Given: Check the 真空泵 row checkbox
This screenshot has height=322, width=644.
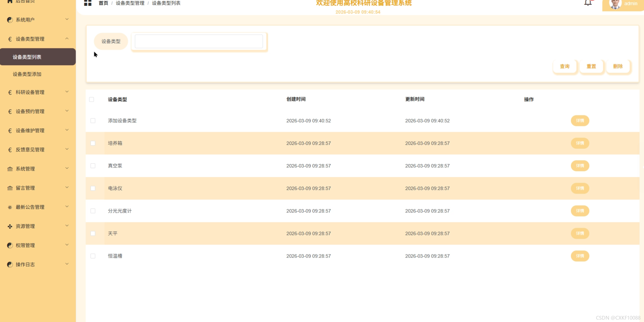Looking at the screenshot, I should [x=93, y=166].
